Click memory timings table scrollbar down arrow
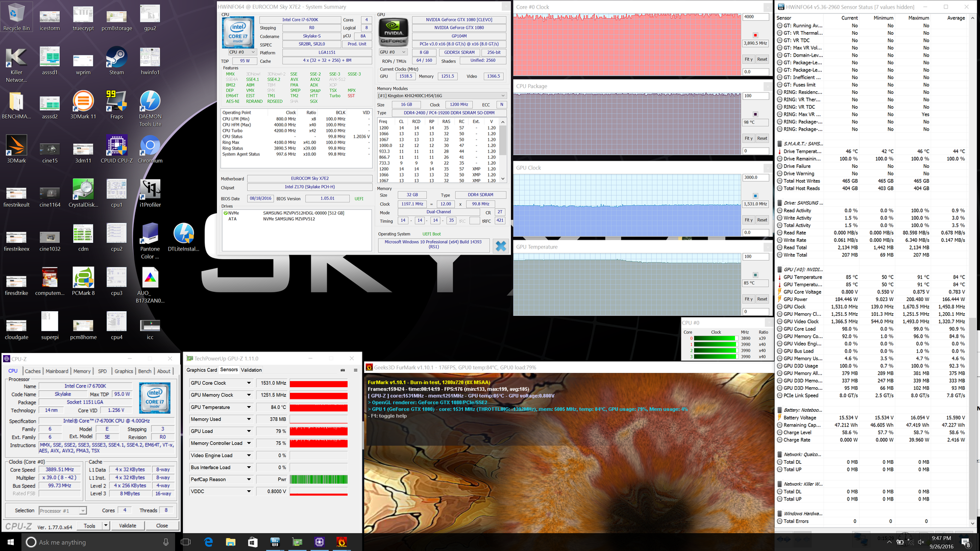980x551 pixels. tap(503, 179)
